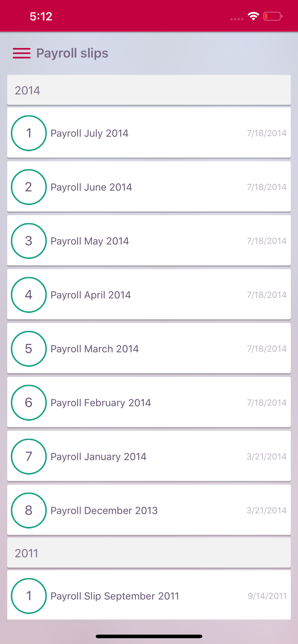
Task: View Payroll March 2014 slip
Action: (149, 349)
